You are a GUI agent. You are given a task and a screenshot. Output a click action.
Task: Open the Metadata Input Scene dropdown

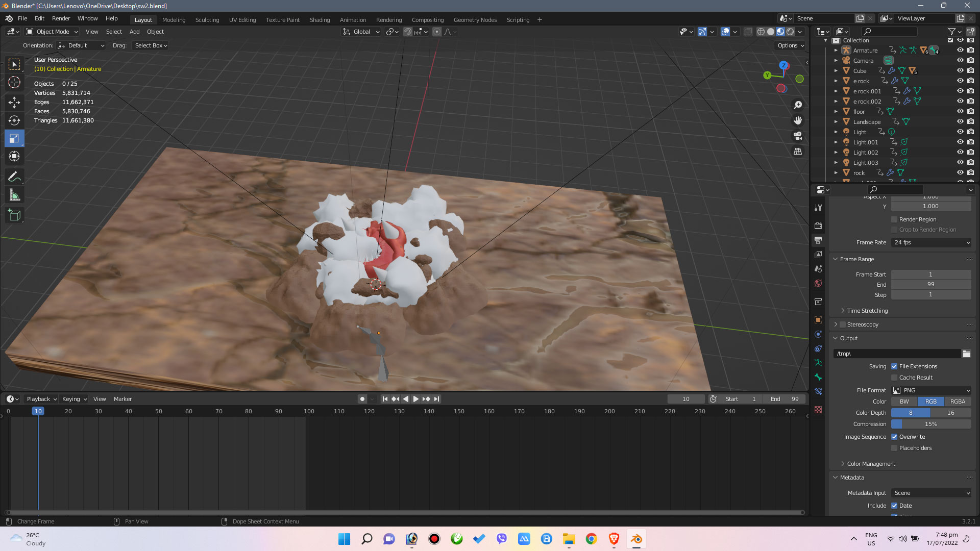tap(932, 493)
